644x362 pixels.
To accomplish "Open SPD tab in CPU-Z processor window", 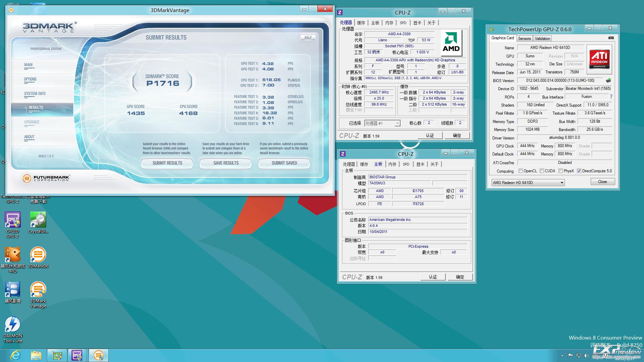I will click(403, 23).
